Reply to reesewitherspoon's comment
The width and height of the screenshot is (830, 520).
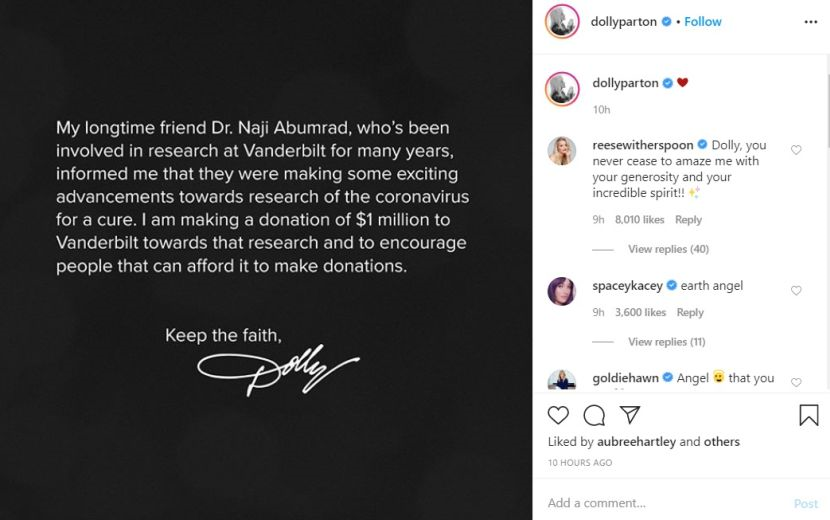tap(688, 220)
